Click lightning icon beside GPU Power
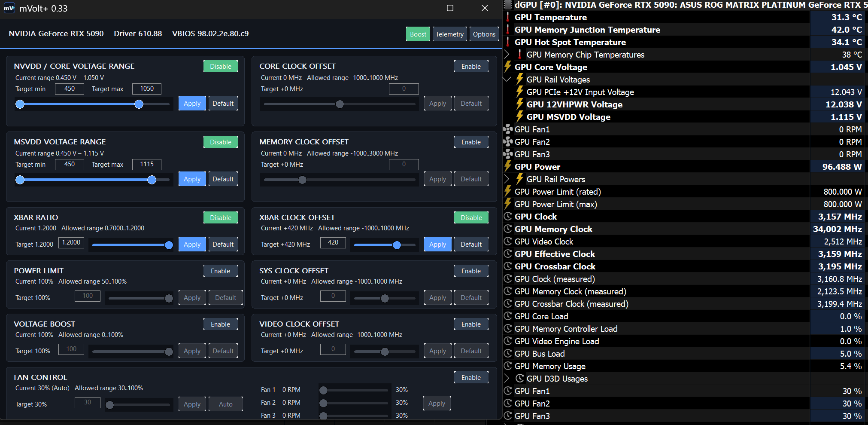This screenshot has height=425, width=868. pyautogui.click(x=508, y=167)
